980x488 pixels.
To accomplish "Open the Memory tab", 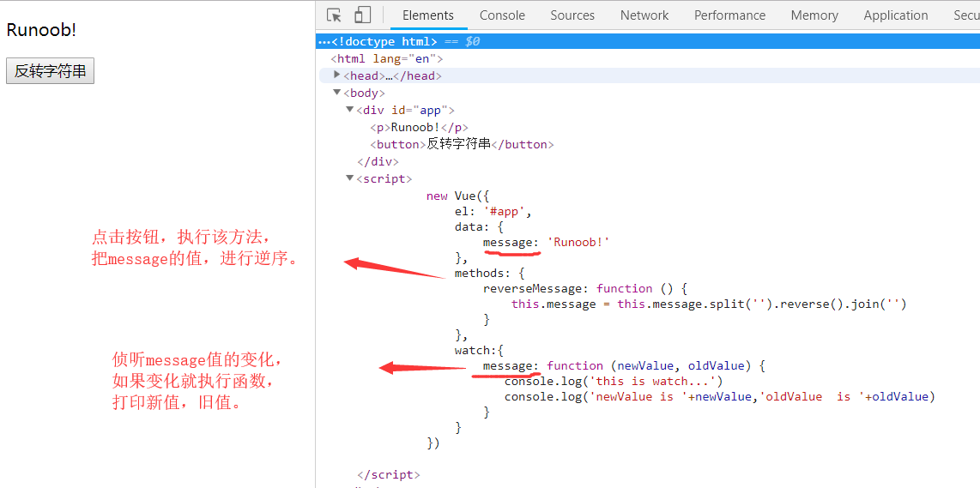I will 814,15.
